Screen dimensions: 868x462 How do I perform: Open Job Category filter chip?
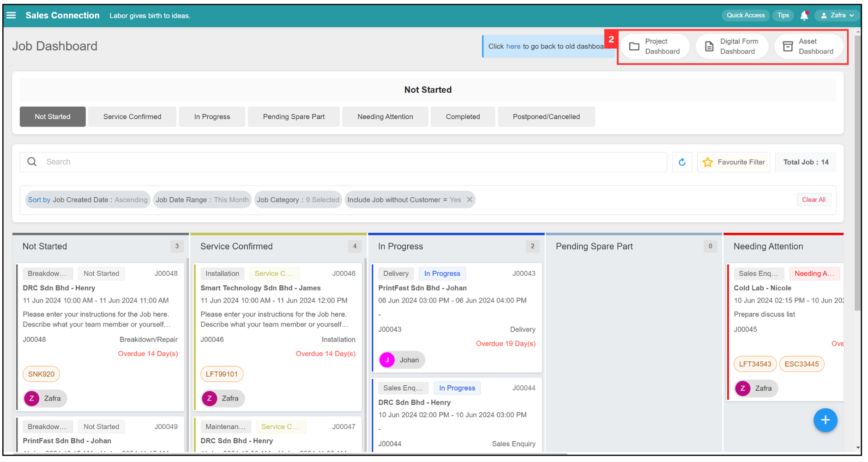click(x=298, y=200)
